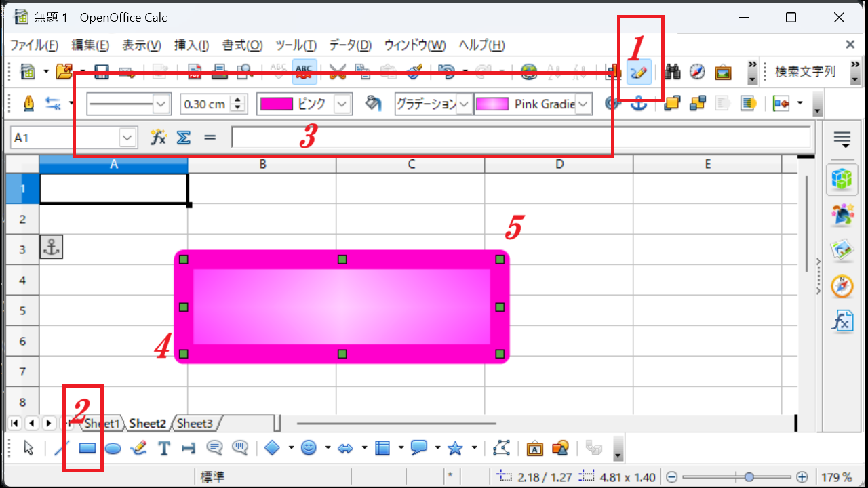Open the 編集(E) menu
868x488 pixels.
[x=90, y=45]
